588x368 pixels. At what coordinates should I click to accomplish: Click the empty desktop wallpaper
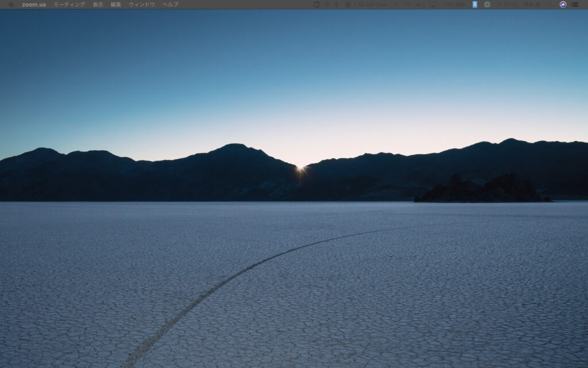tap(287, 86)
